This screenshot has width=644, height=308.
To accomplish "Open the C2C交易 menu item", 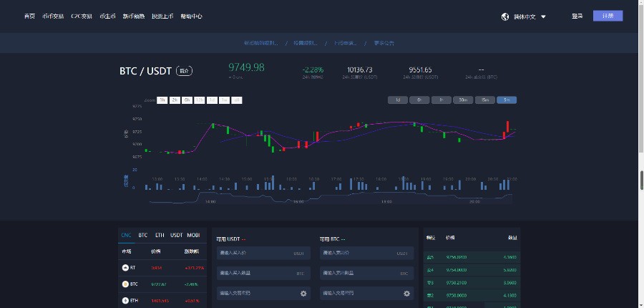I will tap(81, 16).
